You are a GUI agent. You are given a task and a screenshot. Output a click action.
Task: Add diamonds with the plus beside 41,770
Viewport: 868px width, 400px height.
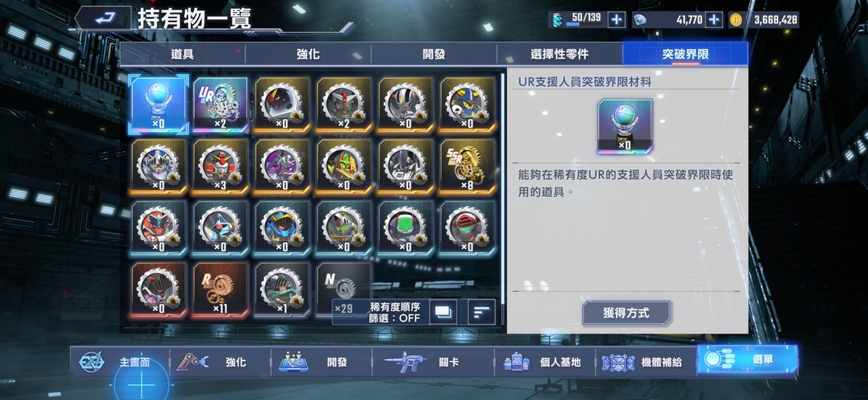point(714,20)
